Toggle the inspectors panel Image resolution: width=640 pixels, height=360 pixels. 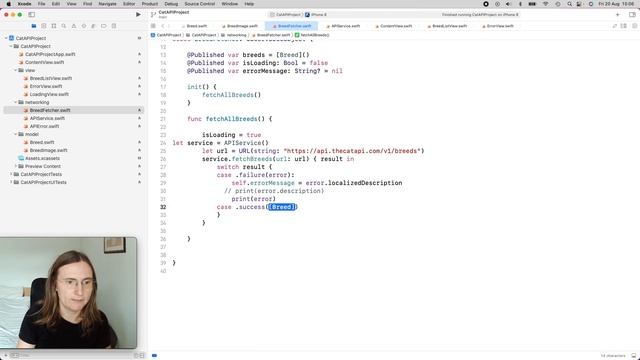(x=632, y=15)
